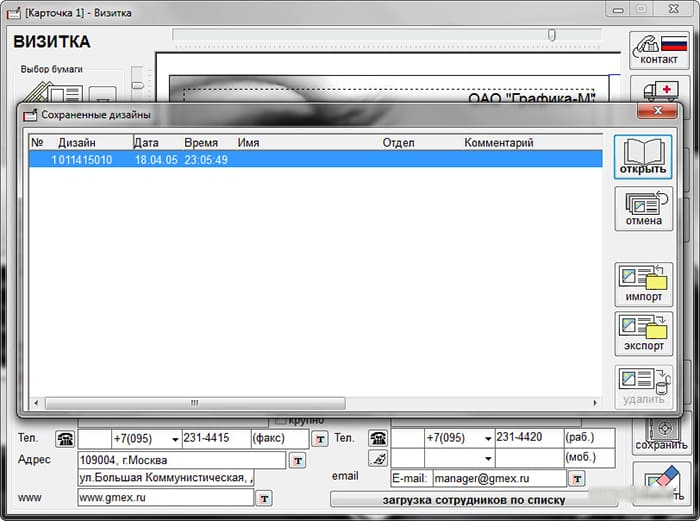
Task: Click загрузка сотрудников по списку button
Action: (x=474, y=500)
